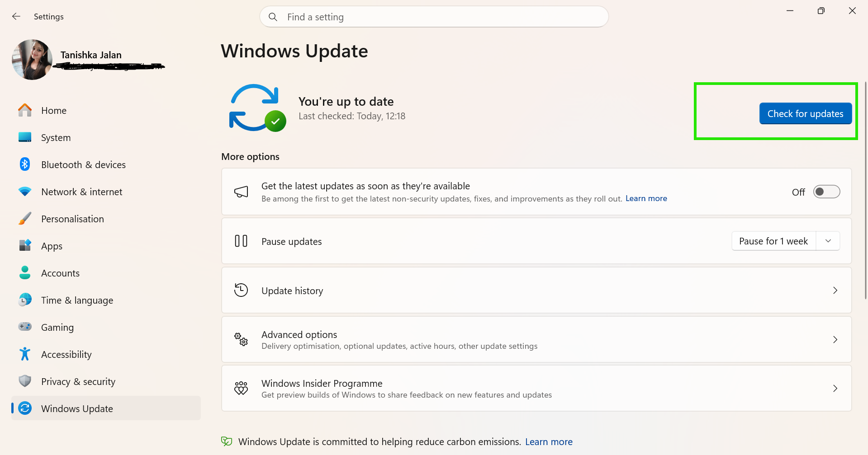868x455 pixels.
Task: Click the green leaf carbon icon
Action: pyautogui.click(x=227, y=441)
